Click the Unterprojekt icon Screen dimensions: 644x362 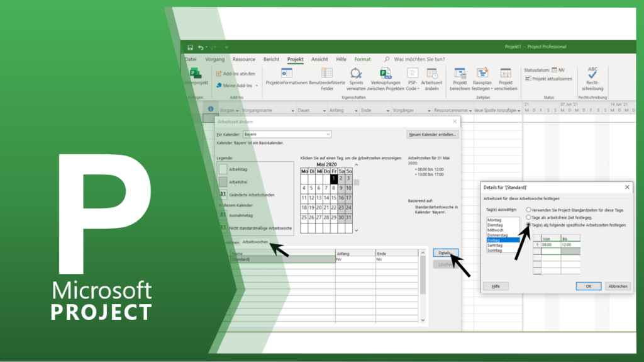[196, 73]
